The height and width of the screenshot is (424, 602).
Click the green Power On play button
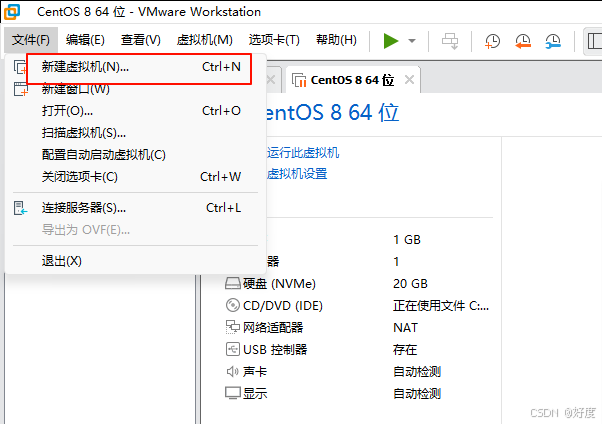(391, 41)
